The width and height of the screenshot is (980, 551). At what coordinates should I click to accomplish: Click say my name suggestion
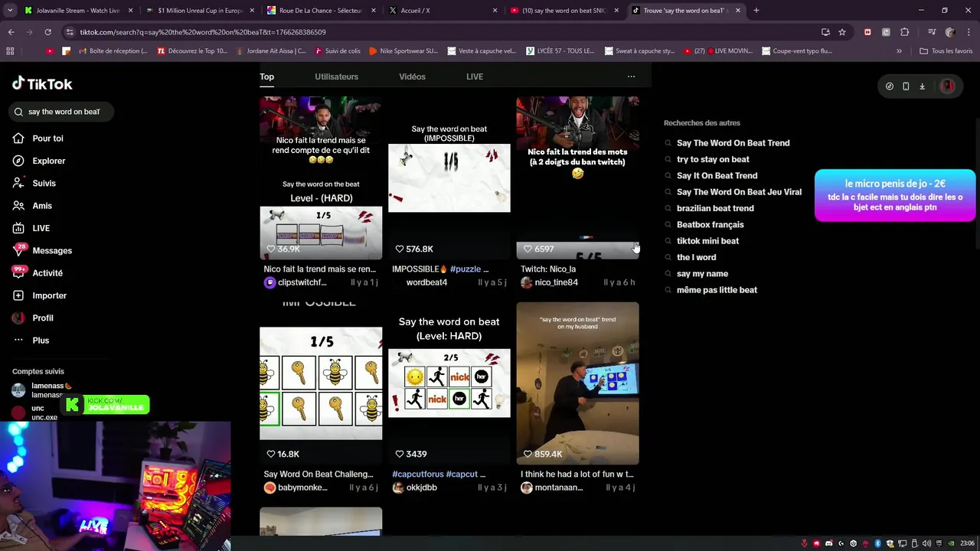pos(702,273)
